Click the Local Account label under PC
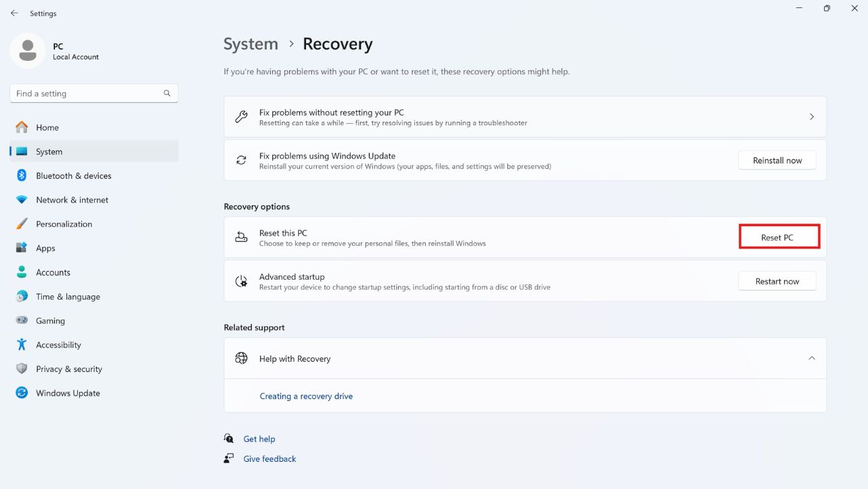Image resolution: width=868 pixels, height=489 pixels. [x=76, y=57]
